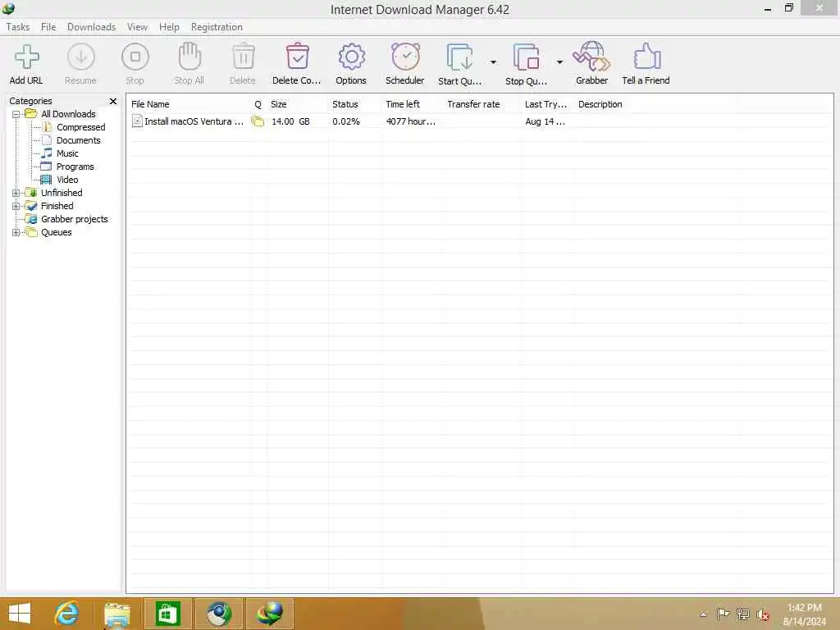
Task: Click the Action Center flag icon
Action: click(723, 614)
